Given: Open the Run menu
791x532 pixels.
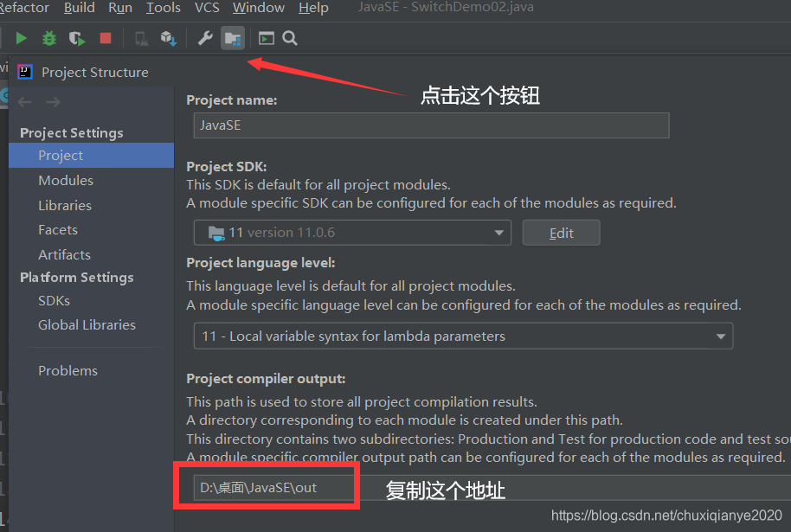Looking at the screenshot, I should pos(120,8).
